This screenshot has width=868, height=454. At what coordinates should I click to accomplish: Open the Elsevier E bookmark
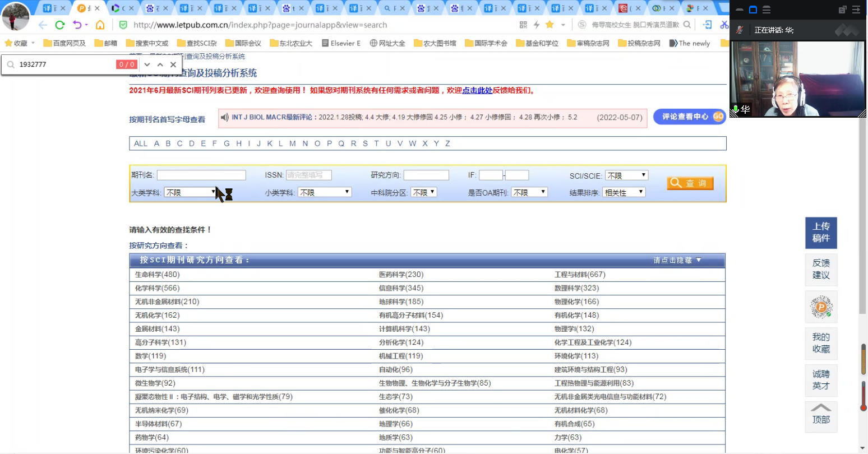[x=341, y=43]
